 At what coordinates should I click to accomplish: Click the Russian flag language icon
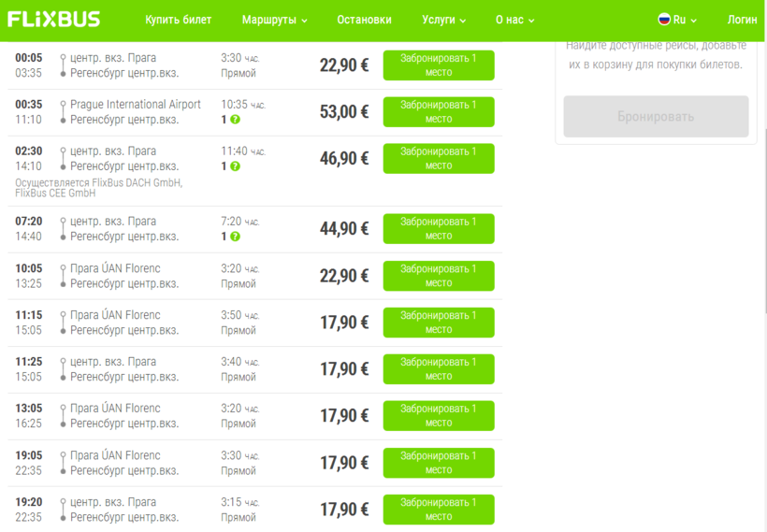pos(664,19)
